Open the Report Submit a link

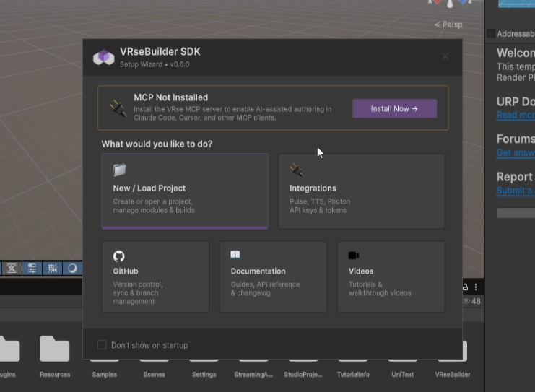pos(516,191)
